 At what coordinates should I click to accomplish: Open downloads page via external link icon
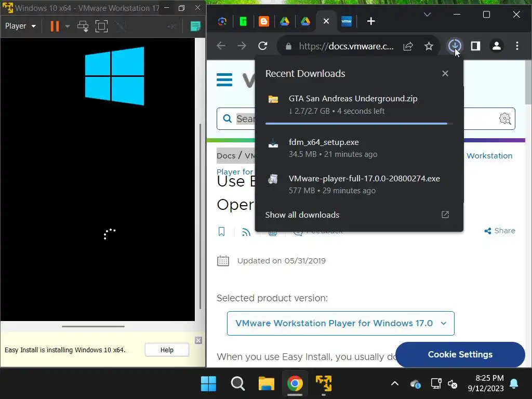(445, 215)
